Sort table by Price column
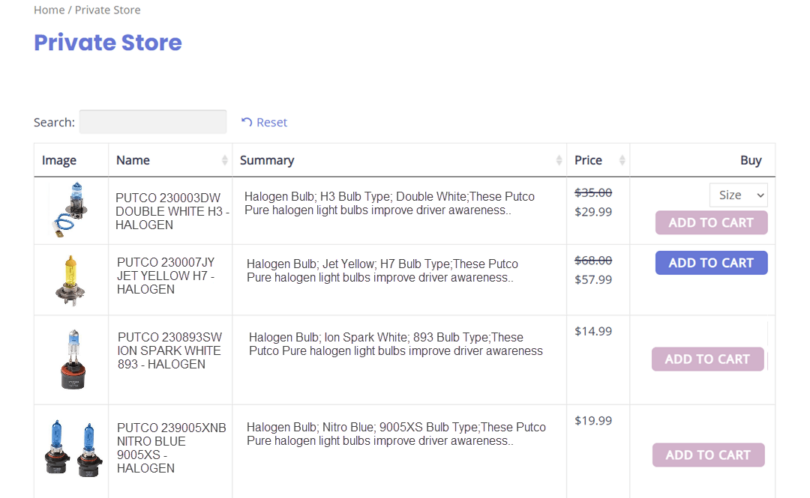Screen dimensions: 810x498 point(598,160)
